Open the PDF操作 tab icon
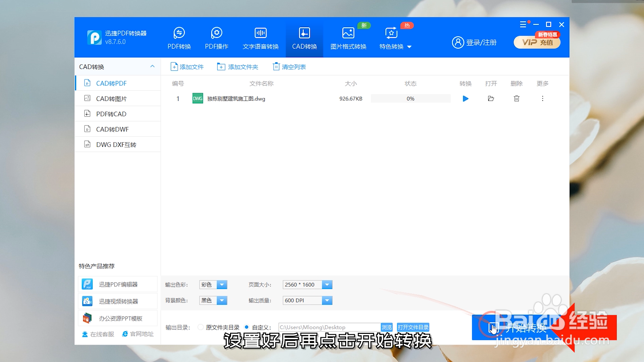This screenshot has height=362, width=644. point(217,33)
